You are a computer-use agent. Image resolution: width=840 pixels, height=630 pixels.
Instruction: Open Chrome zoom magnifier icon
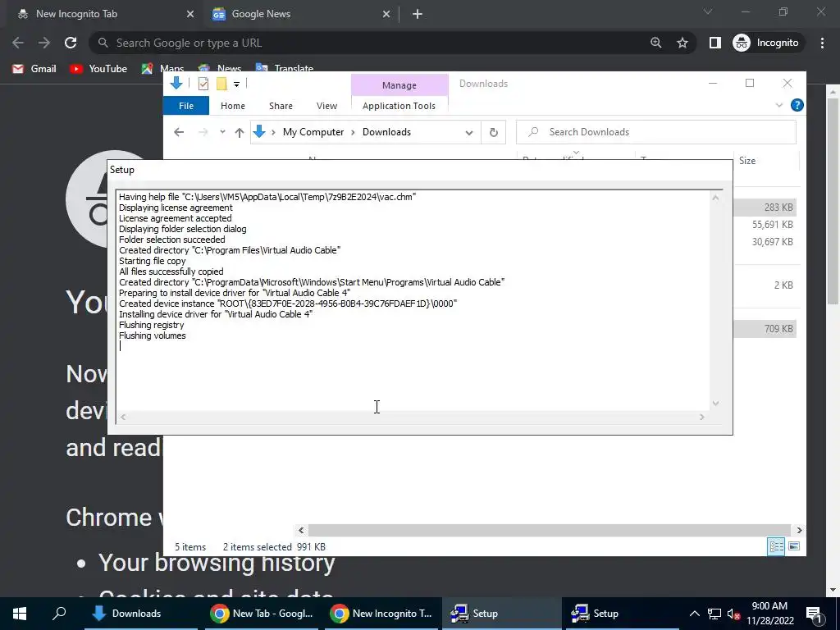655,43
